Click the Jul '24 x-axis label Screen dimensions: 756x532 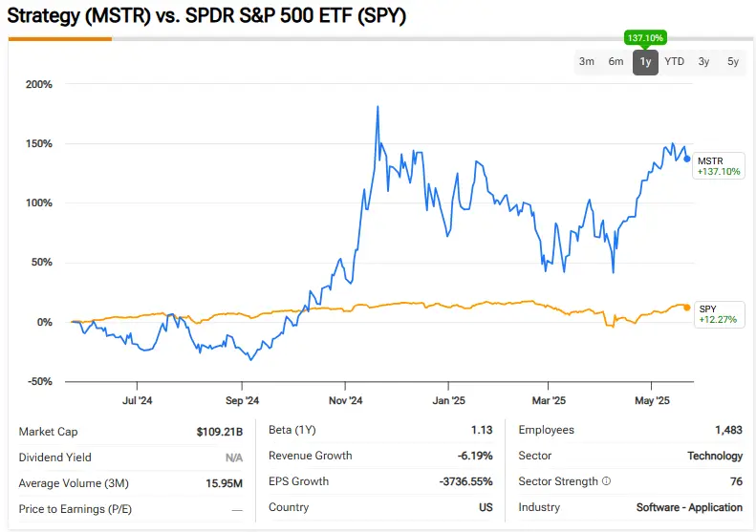(x=137, y=400)
